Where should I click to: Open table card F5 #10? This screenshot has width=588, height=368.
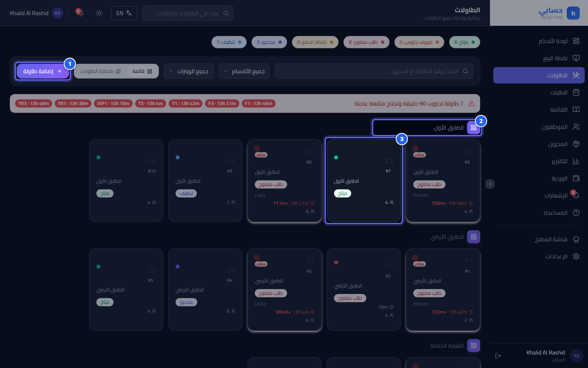[126, 181]
